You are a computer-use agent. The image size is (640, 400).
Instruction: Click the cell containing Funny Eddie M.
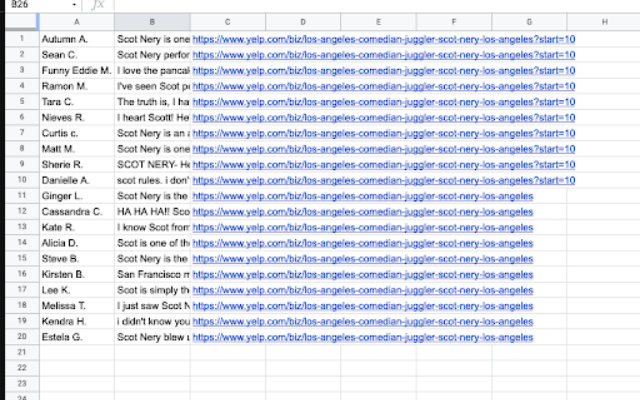77,71
